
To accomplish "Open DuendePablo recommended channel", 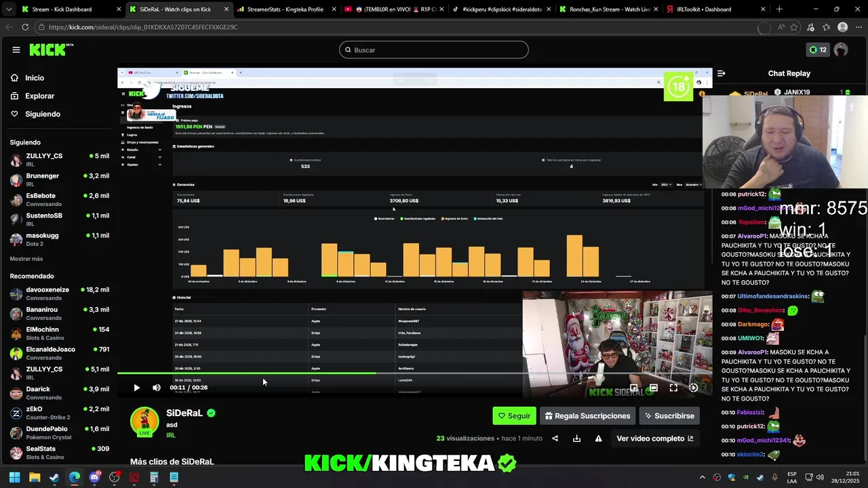I will click(60, 432).
